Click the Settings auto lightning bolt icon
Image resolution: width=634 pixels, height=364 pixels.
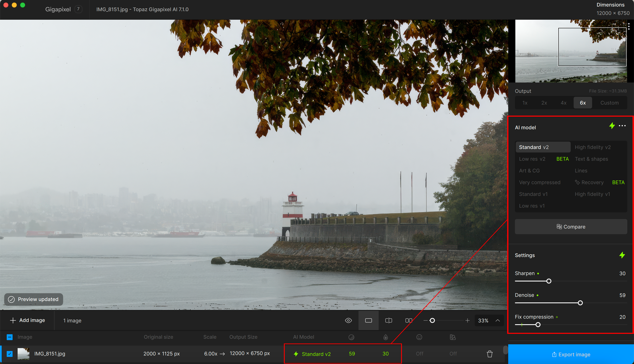tap(622, 255)
